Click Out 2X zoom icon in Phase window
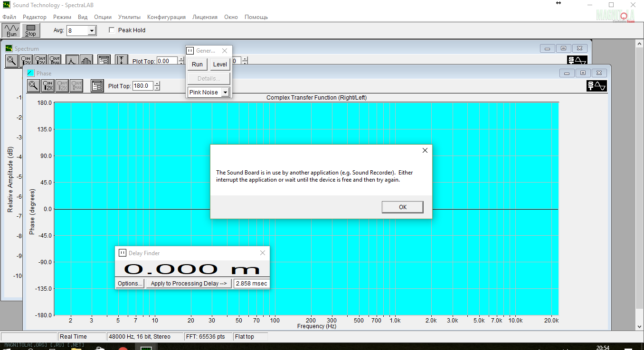Screen dimensions: 644x350 point(62,86)
